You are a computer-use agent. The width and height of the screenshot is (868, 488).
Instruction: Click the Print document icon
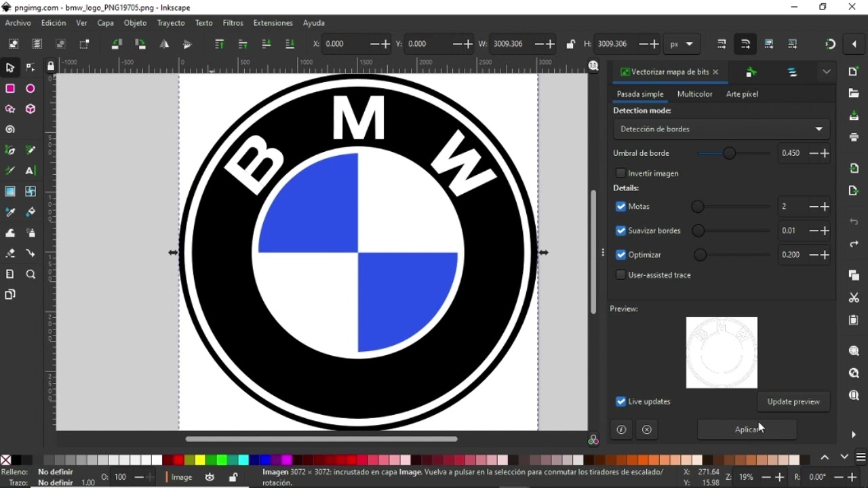click(x=854, y=138)
